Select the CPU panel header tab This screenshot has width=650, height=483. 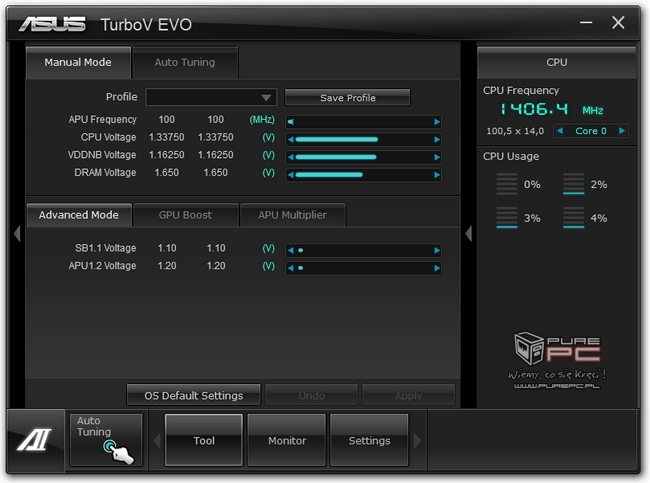556,63
